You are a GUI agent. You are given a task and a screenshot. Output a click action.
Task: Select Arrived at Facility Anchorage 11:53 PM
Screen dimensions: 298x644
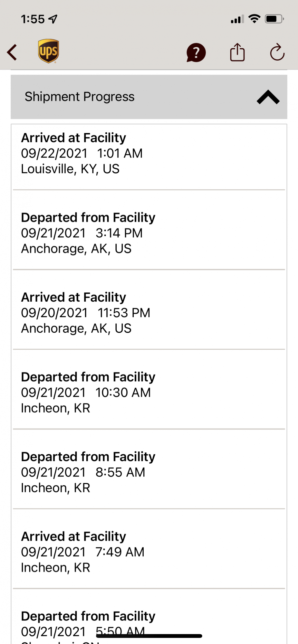(x=149, y=309)
